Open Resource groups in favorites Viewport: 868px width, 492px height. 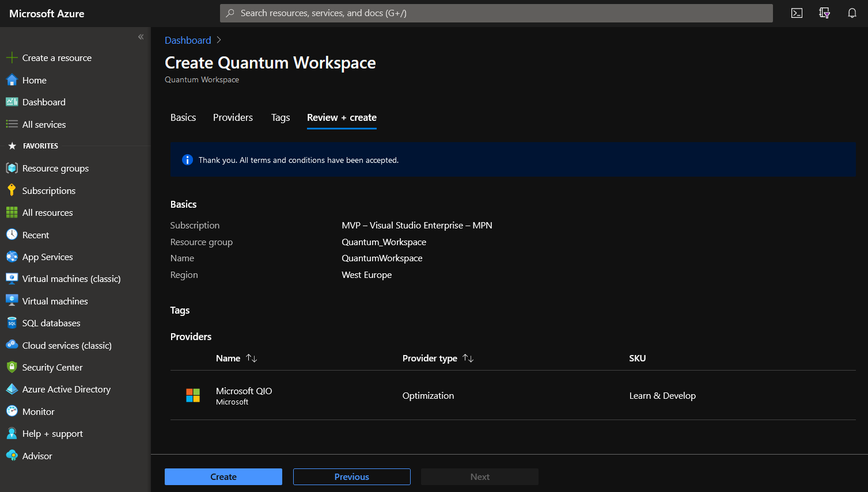[x=55, y=168]
